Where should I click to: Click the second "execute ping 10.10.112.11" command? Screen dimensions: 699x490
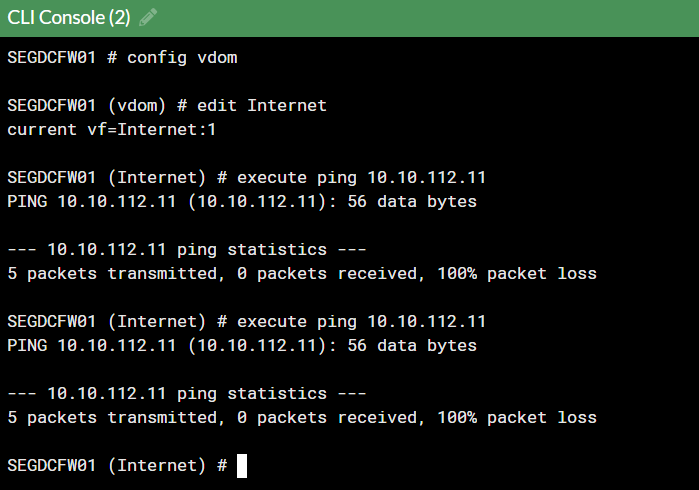pos(361,322)
